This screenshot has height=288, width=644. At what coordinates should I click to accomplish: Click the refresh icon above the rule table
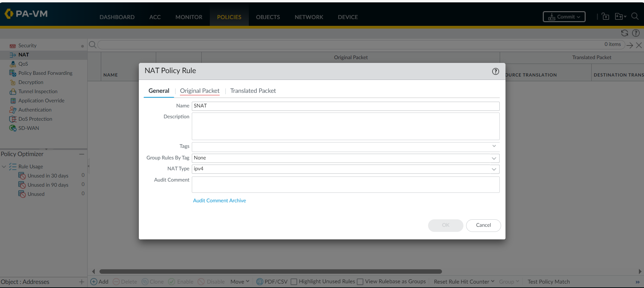point(624,33)
